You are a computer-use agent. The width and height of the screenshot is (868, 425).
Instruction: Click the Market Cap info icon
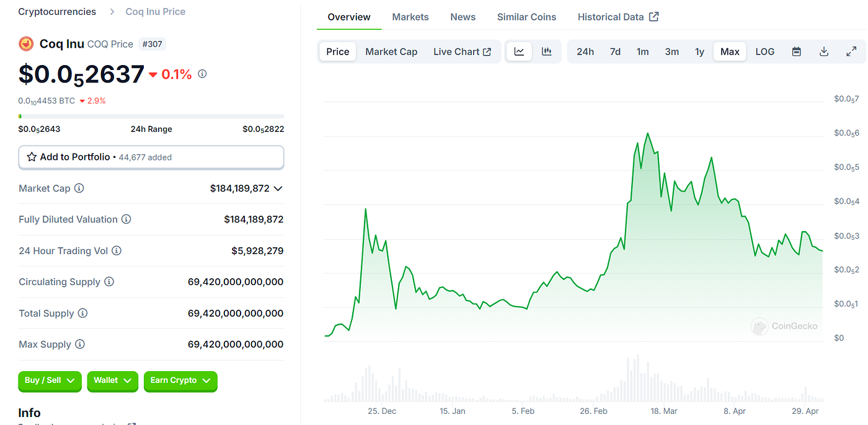coord(79,188)
